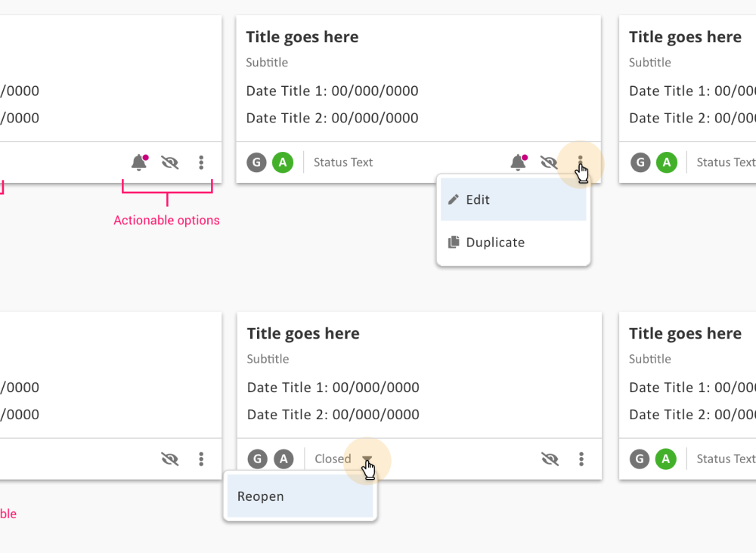This screenshot has width=756, height=553.
Task: Toggle visibility eye on top-left card
Action: [170, 162]
